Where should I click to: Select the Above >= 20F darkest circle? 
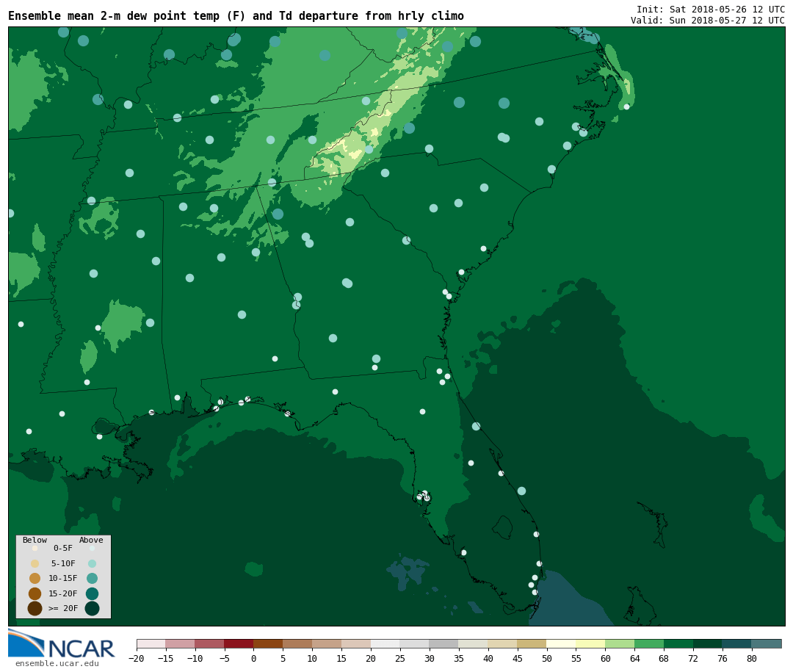[x=92, y=608]
